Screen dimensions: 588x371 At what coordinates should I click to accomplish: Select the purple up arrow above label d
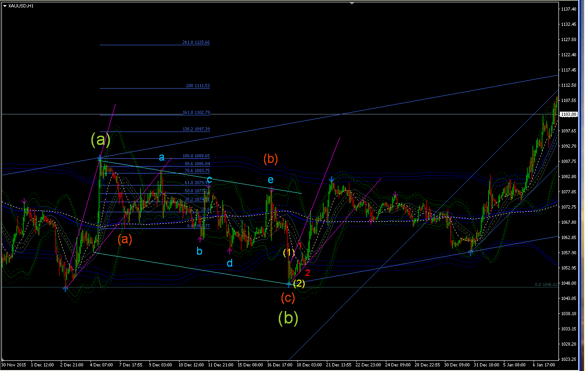pyautogui.click(x=229, y=251)
